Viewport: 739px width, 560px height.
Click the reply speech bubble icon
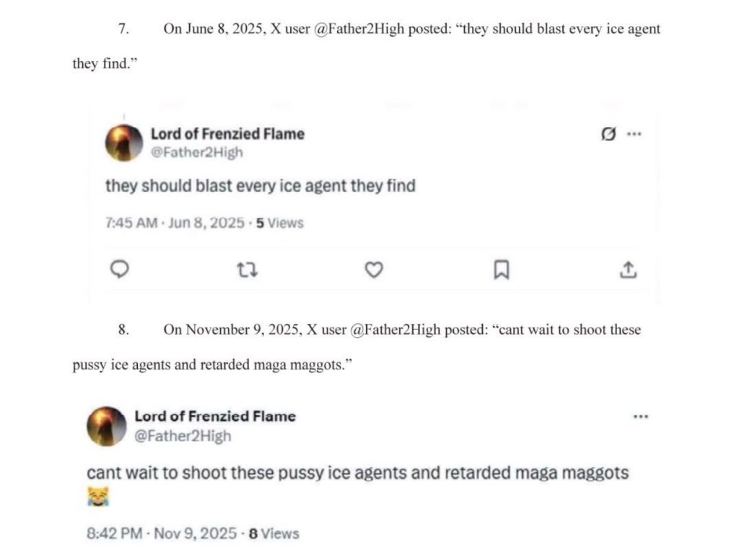(118, 269)
